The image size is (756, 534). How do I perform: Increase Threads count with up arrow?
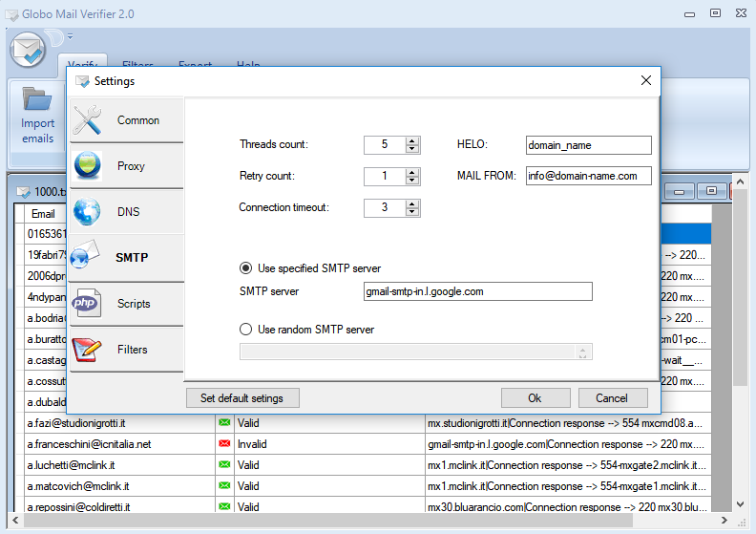[411, 140]
